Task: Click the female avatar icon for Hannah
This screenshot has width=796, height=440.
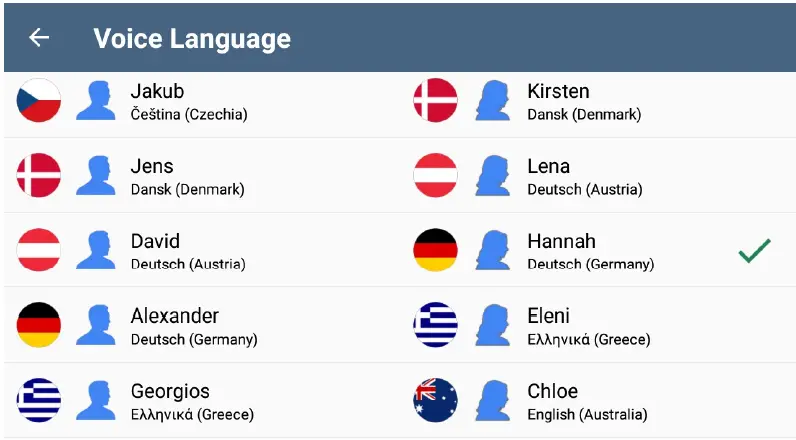Action: [492, 250]
